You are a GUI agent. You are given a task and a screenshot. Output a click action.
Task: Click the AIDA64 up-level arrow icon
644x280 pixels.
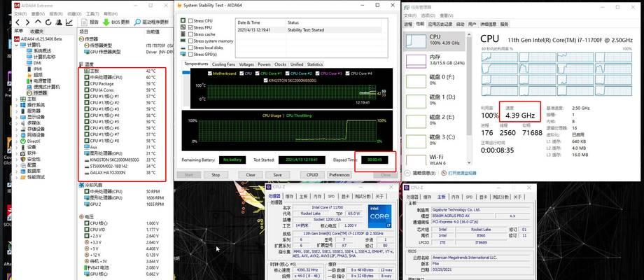pyautogui.click(x=38, y=22)
